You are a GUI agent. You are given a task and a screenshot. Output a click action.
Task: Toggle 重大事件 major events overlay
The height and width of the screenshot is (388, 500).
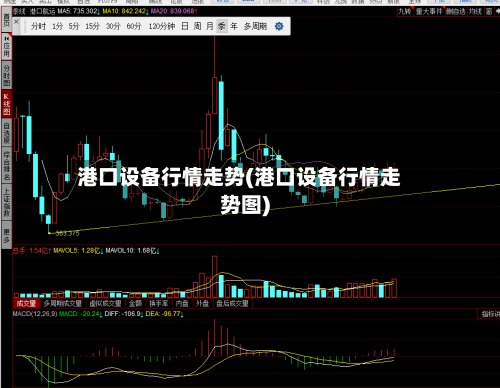pyautogui.click(x=429, y=11)
